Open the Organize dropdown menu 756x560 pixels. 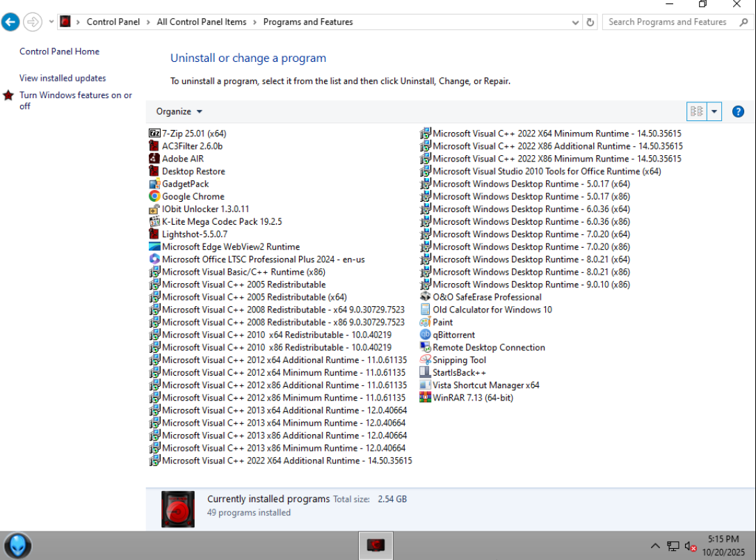[x=179, y=111]
